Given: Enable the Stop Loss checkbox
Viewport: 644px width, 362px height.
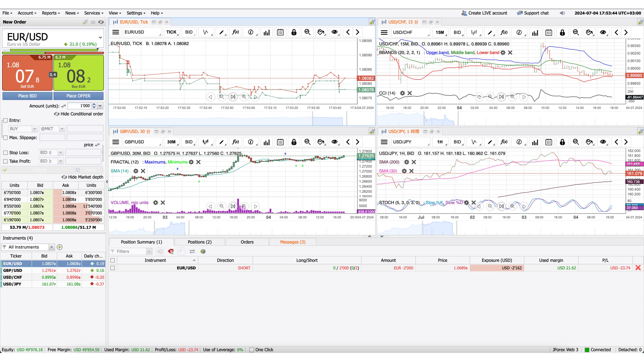Looking at the screenshot, I should click(5, 152).
